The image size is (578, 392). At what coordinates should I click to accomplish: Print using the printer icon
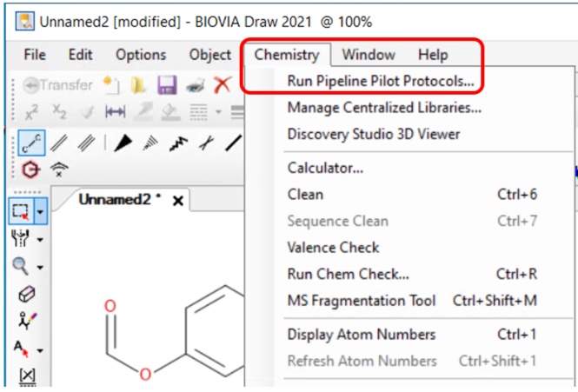pyautogui.click(x=196, y=85)
